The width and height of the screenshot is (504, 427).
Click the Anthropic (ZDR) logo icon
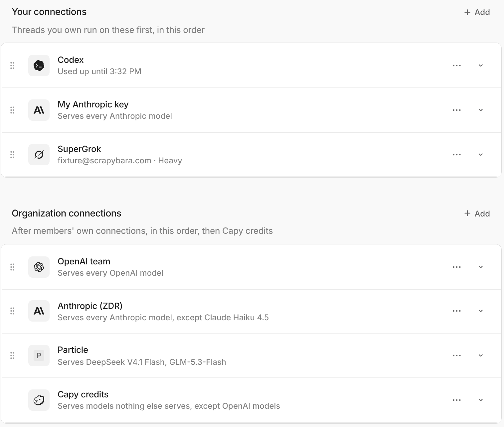(x=39, y=311)
